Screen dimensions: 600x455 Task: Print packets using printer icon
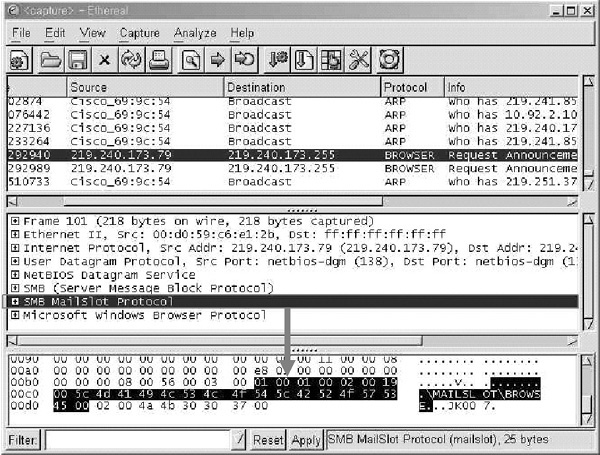(x=159, y=60)
